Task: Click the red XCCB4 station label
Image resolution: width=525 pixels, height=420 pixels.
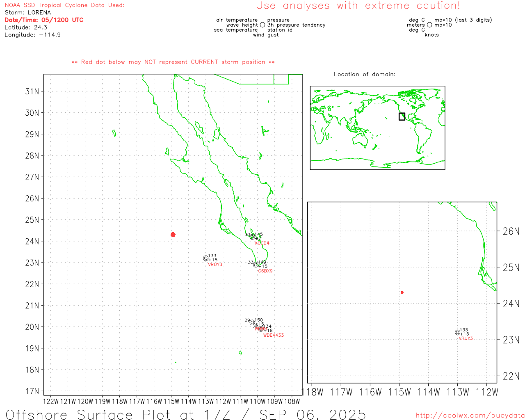Action: (x=262, y=243)
